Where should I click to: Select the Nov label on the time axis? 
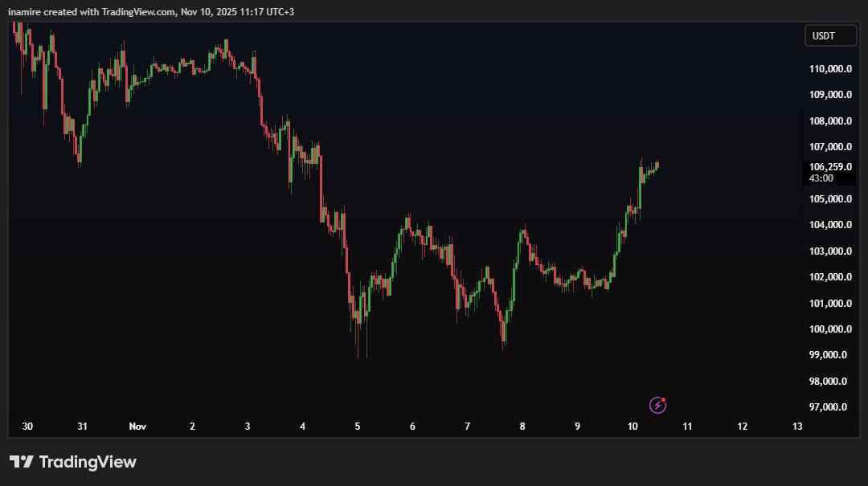[x=137, y=426]
